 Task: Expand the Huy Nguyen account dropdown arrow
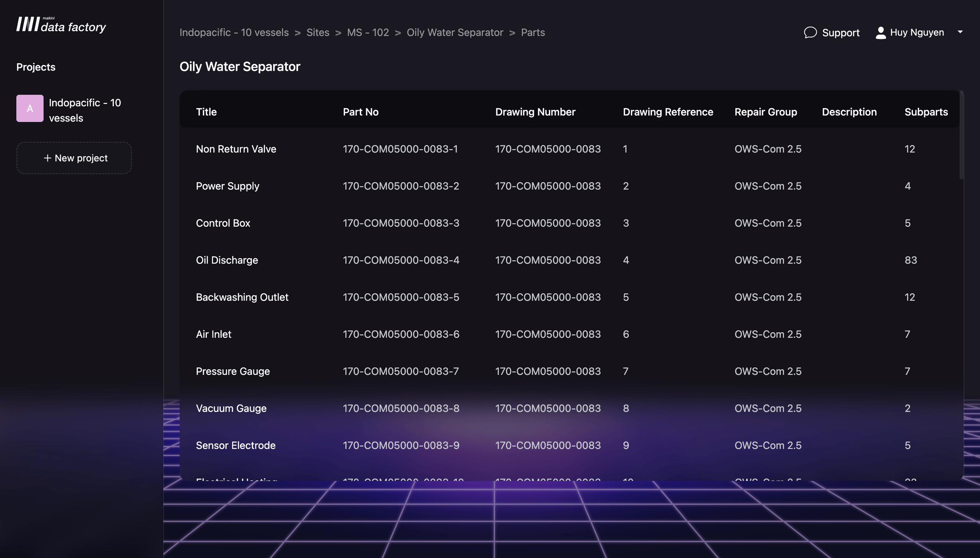(960, 32)
